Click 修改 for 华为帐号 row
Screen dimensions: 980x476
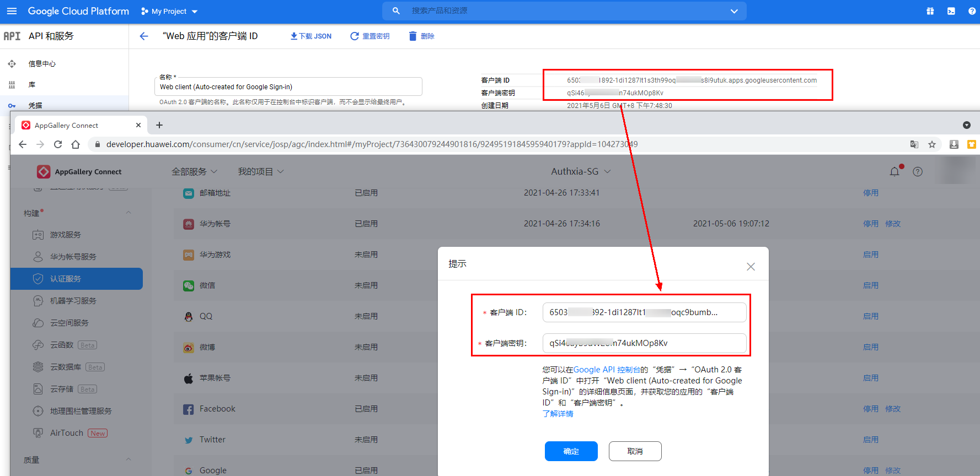(x=893, y=224)
